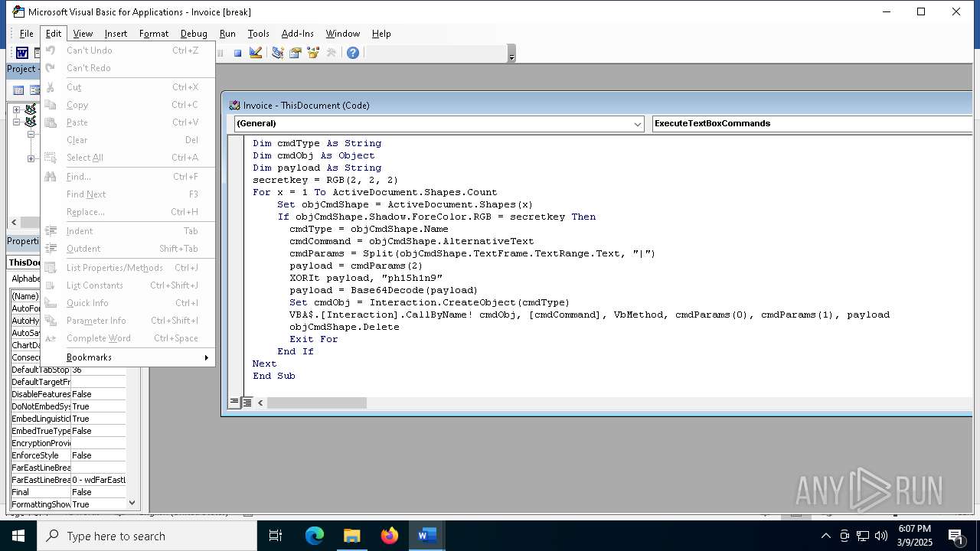
Task: Switch to Word from taskbar
Action: pyautogui.click(x=427, y=536)
